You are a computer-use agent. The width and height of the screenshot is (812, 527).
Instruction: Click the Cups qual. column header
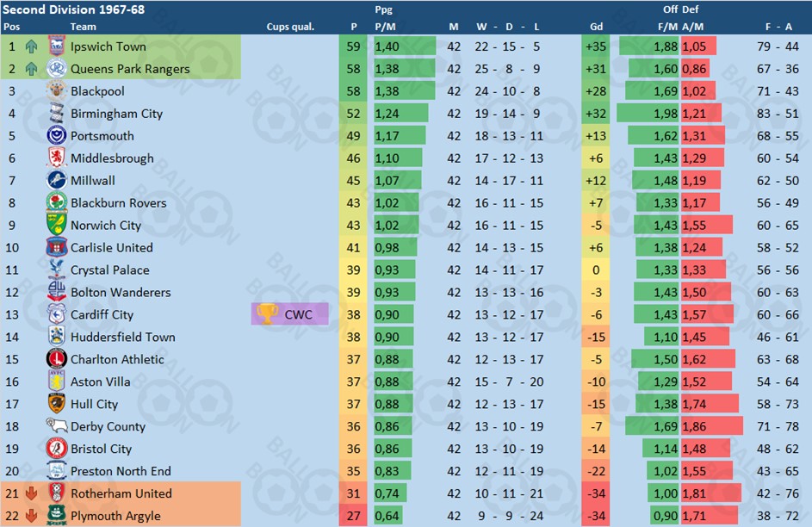[x=290, y=27]
